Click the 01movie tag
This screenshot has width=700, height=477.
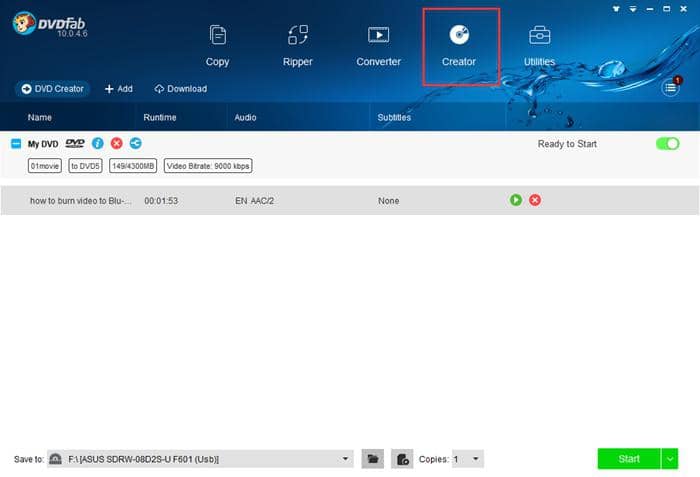pyautogui.click(x=45, y=166)
